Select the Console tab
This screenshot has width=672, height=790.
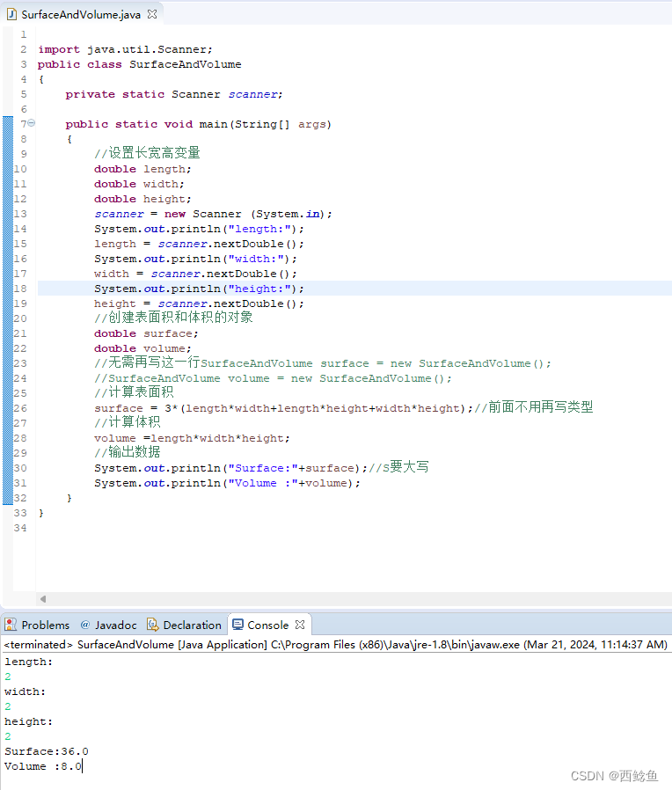[268, 625]
